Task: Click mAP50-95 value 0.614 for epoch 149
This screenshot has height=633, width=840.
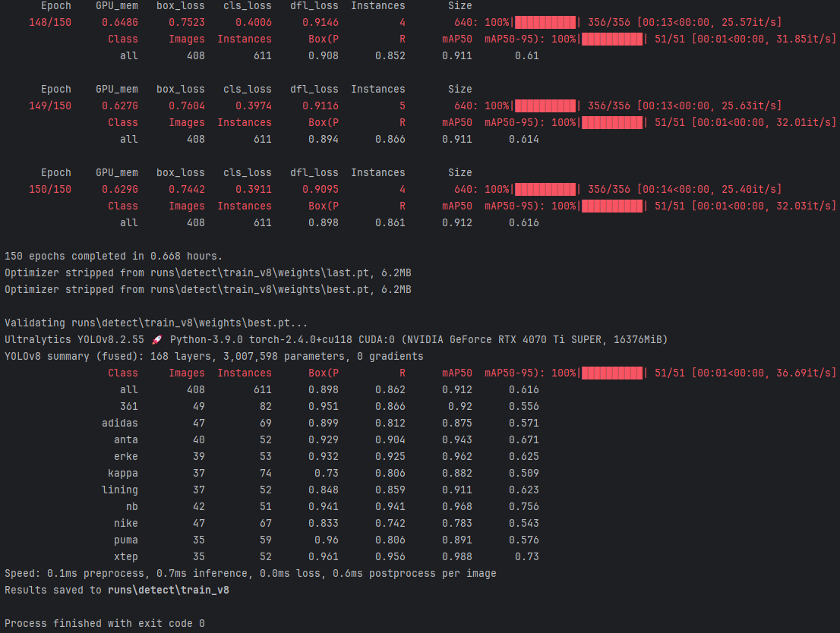Action: tap(524, 139)
